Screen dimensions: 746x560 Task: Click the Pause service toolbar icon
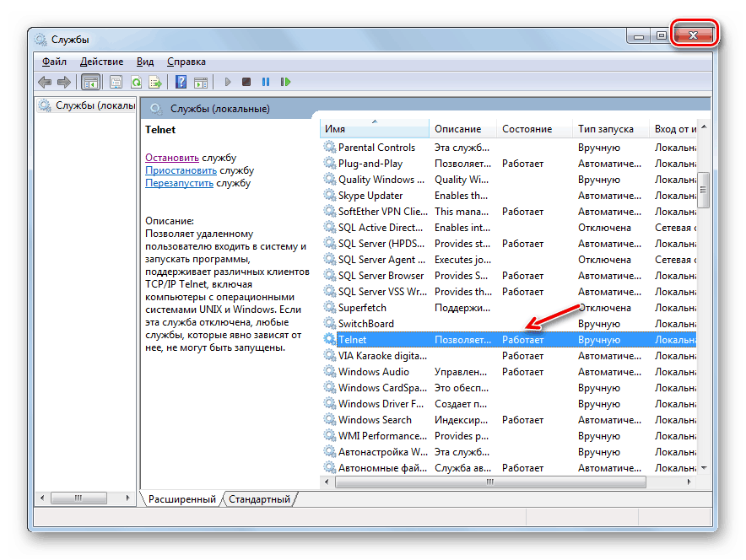(266, 82)
